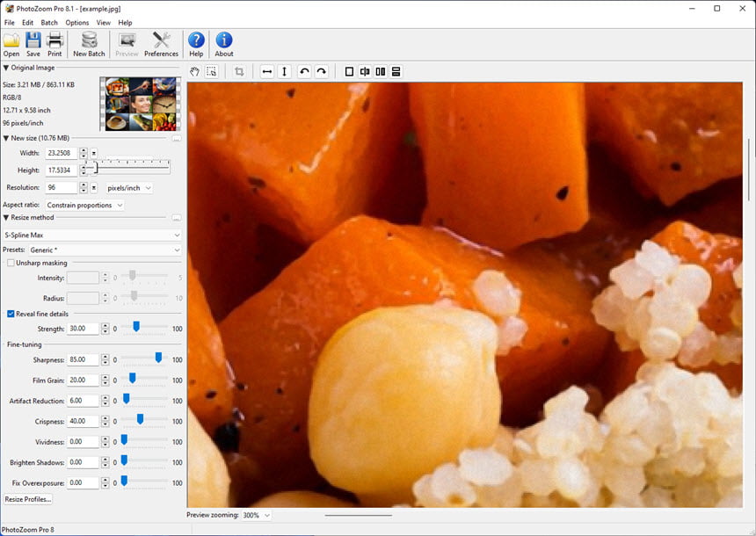Open the Preview zooming 300% dropdown
The height and width of the screenshot is (536, 756).
coord(256,515)
